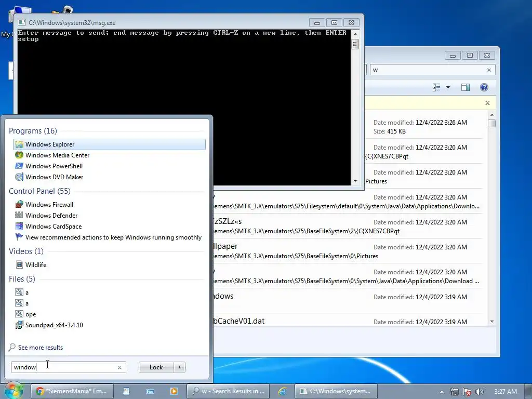The width and height of the screenshot is (532, 399).
Task: Toggle the preview pane in Explorer
Action: (465, 87)
